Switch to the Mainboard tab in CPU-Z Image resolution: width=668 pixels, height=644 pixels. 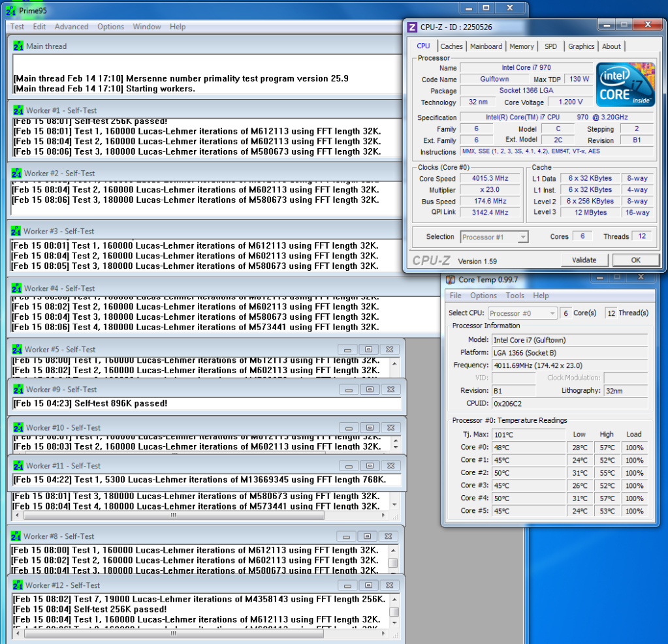pyautogui.click(x=486, y=46)
